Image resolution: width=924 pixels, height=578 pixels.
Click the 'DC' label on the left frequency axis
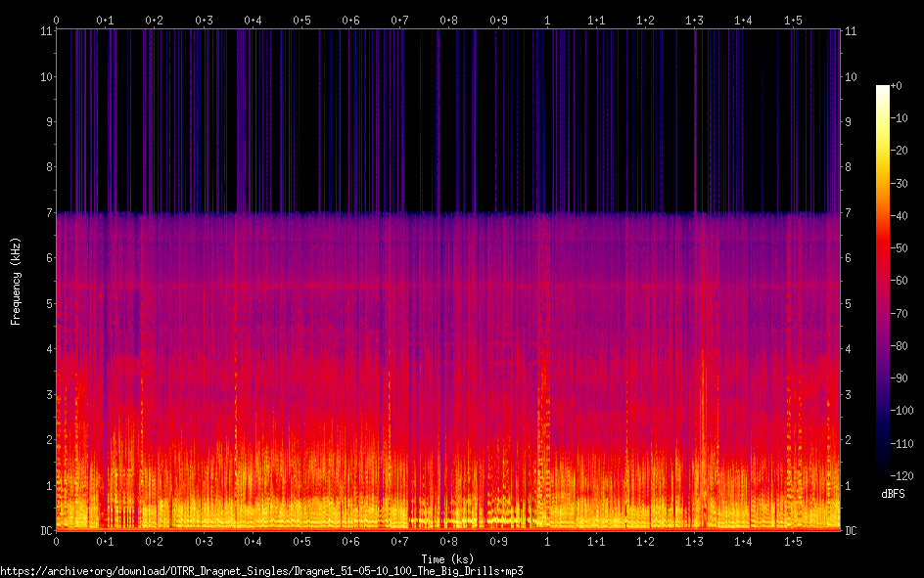[45, 530]
